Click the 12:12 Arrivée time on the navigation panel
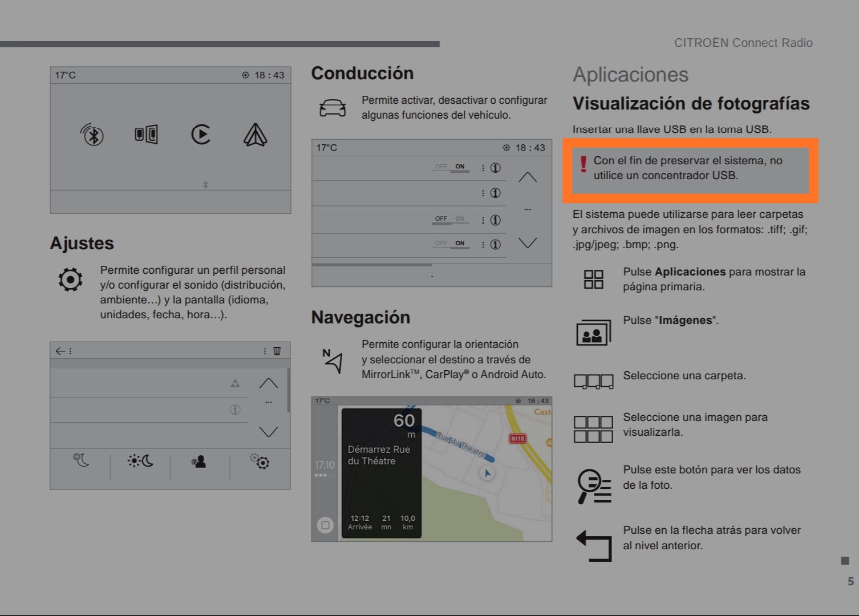Screen dimensions: 859x616 [360, 522]
